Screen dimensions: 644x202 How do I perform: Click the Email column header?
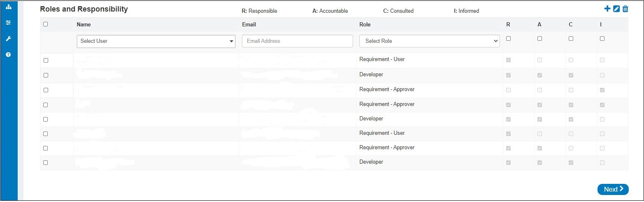[x=249, y=25]
